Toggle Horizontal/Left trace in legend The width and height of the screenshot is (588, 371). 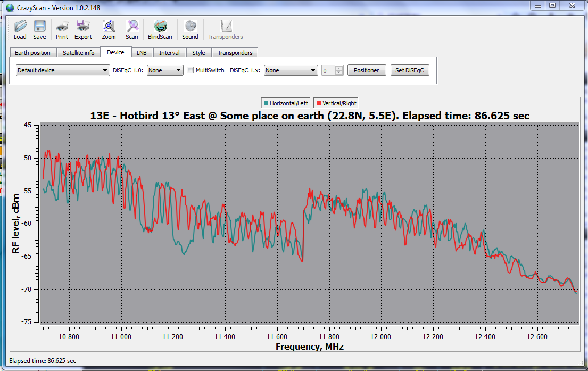point(285,103)
